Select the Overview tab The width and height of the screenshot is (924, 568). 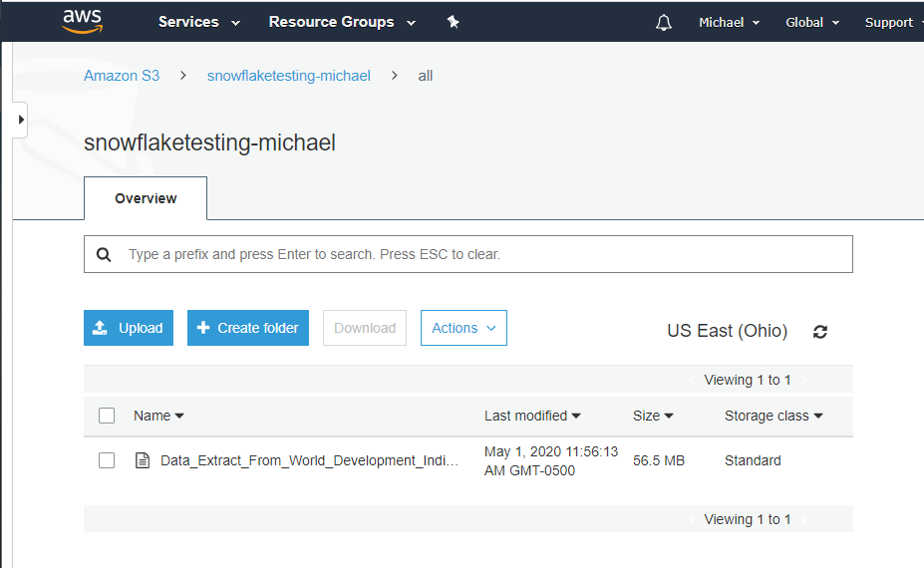pos(146,198)
